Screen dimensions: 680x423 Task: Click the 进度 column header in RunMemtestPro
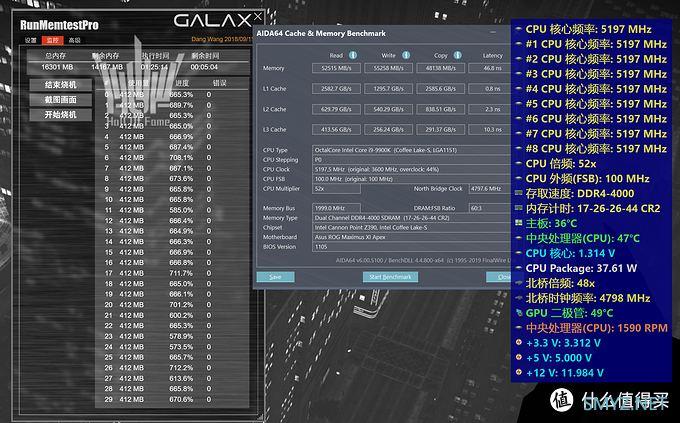pyautogui.click(x=182, y=83)
